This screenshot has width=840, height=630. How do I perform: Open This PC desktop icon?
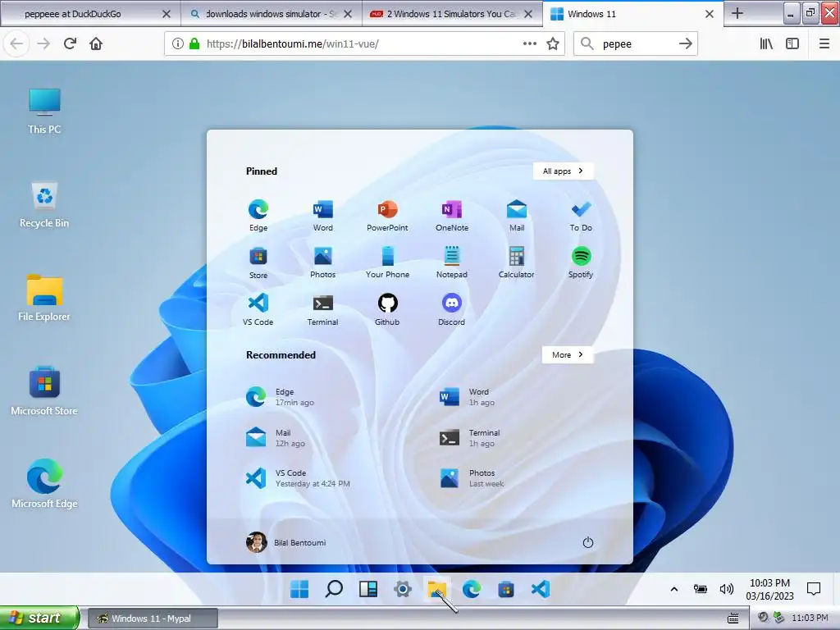[44, 111]
